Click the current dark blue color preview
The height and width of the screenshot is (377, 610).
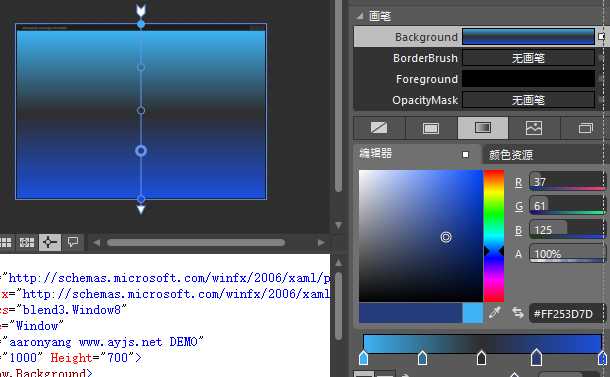coord(411,313)
